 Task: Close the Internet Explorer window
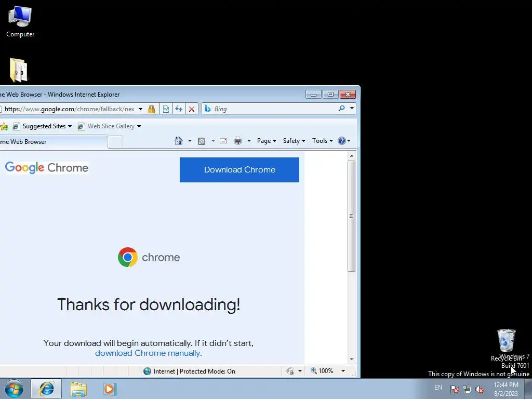[x=348, y=95]
